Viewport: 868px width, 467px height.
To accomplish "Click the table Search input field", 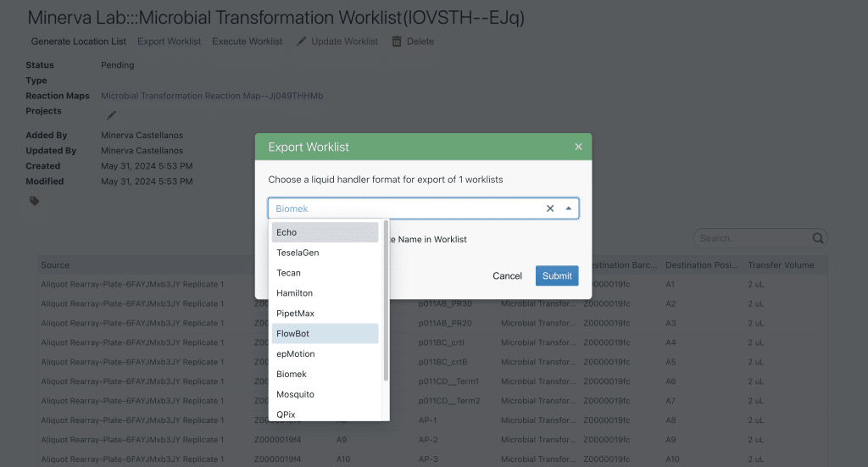I will pyautogui.click(x=752, y=238).
